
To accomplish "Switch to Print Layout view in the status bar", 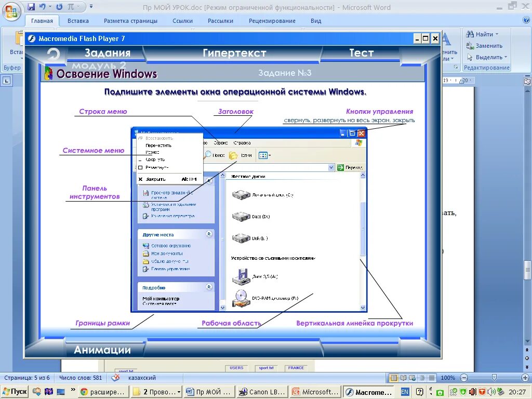I will 394,378.
